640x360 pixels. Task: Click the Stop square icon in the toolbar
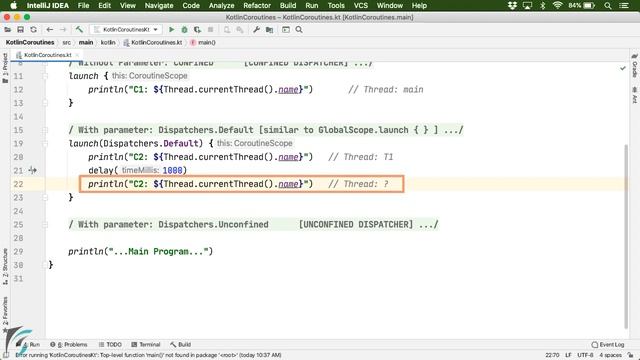pyautogui.click(x=211, y=29)
